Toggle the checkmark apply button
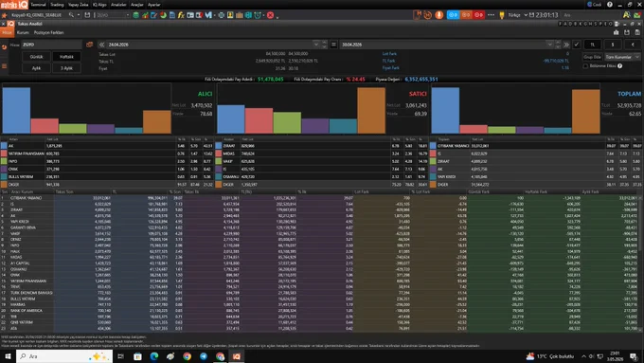 pos(576,45)
